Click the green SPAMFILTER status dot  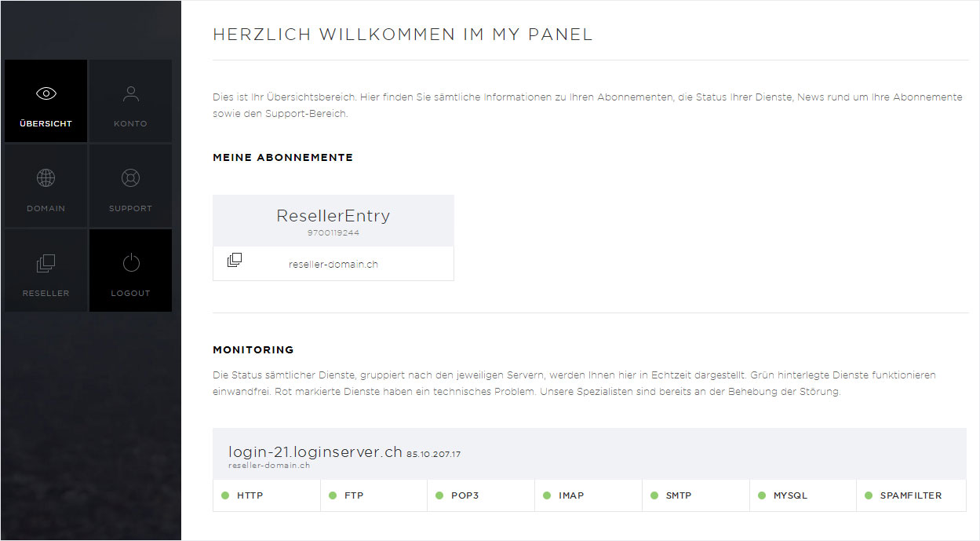pyautogui.click(x=869, y=495)
